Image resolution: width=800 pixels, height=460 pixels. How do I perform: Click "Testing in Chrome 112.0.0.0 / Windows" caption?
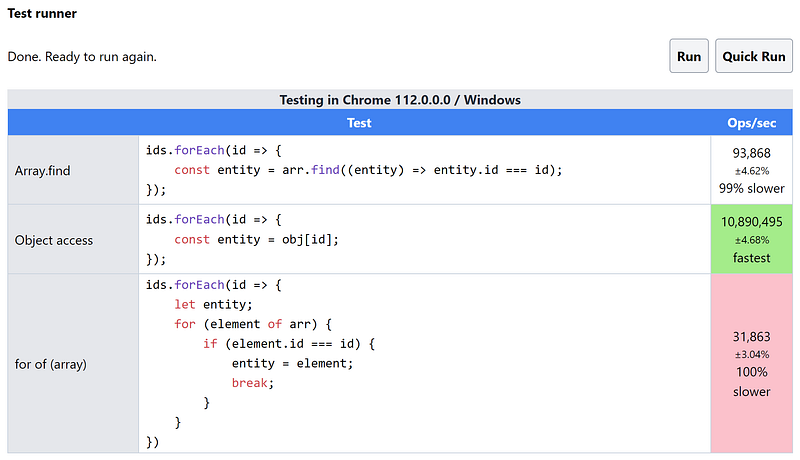[400, 99]
